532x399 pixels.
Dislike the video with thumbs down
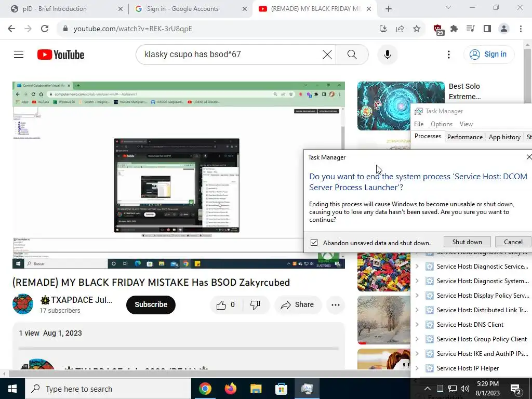click(x=255, y=304)
